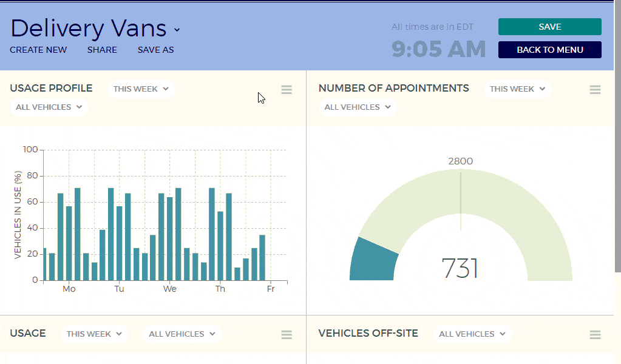
Task: Filter Vehicles Off-Site by vehicle
Action: (472, 334)
